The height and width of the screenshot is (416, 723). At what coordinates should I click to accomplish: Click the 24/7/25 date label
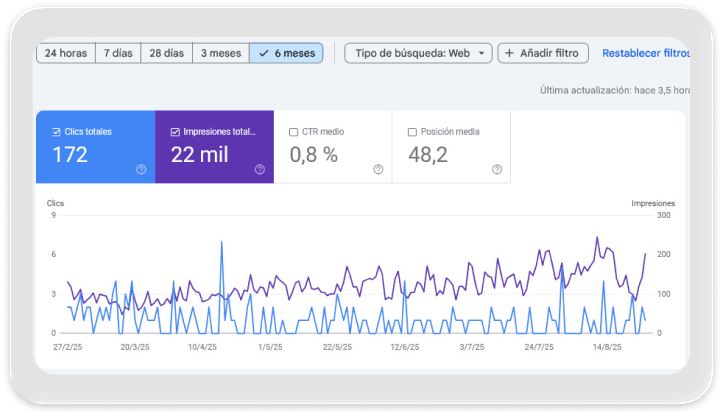pos(539,347)
